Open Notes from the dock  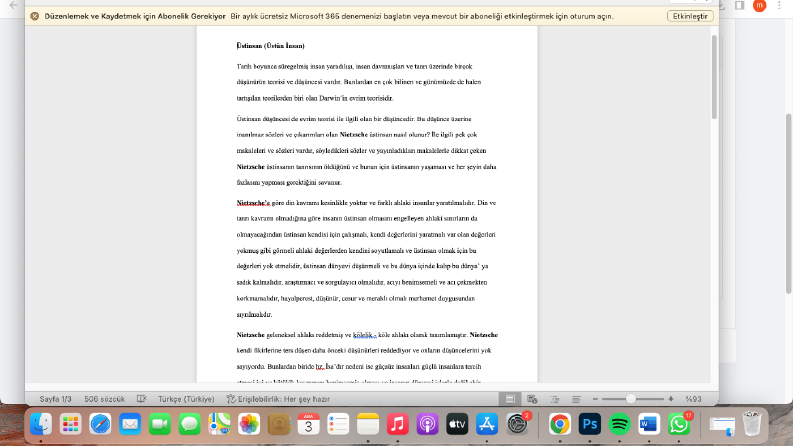click(368, 424)
